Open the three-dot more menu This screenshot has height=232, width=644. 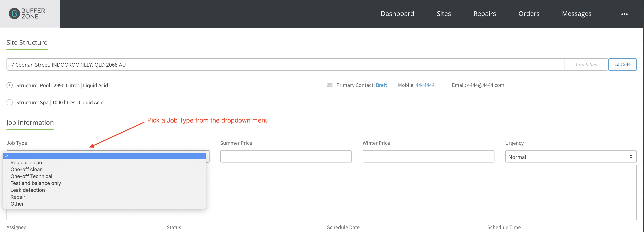624,14
